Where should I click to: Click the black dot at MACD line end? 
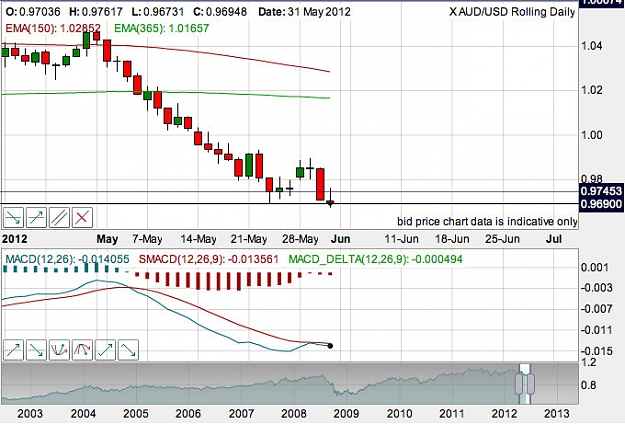coord(330,346)
